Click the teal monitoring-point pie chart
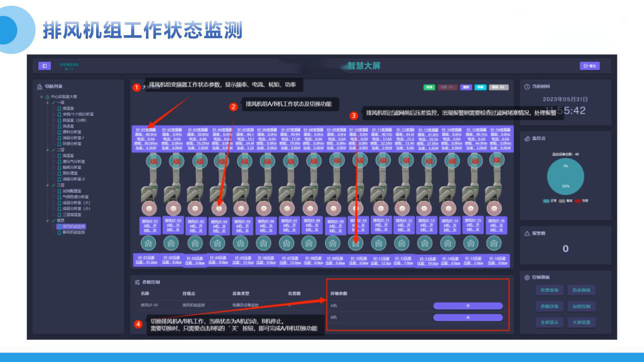This screenshot has width=644, height=362. (565, 178)
